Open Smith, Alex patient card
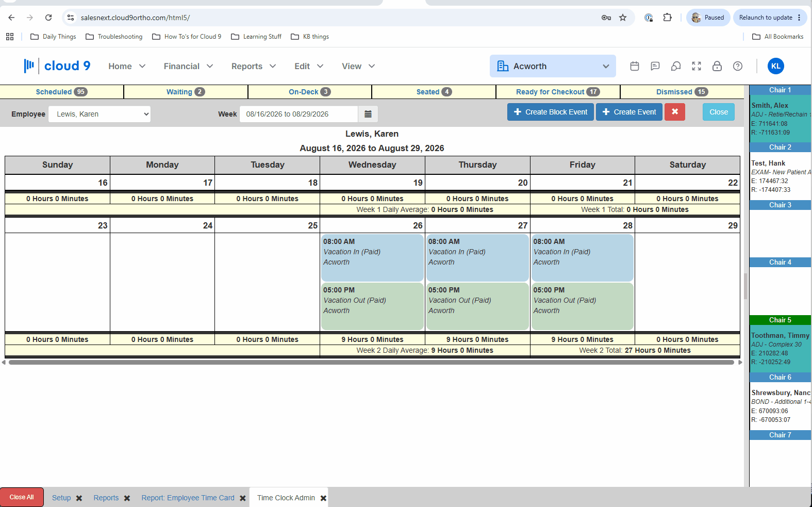The width and height of the screenshot is (812, 507). click(780, 119)
